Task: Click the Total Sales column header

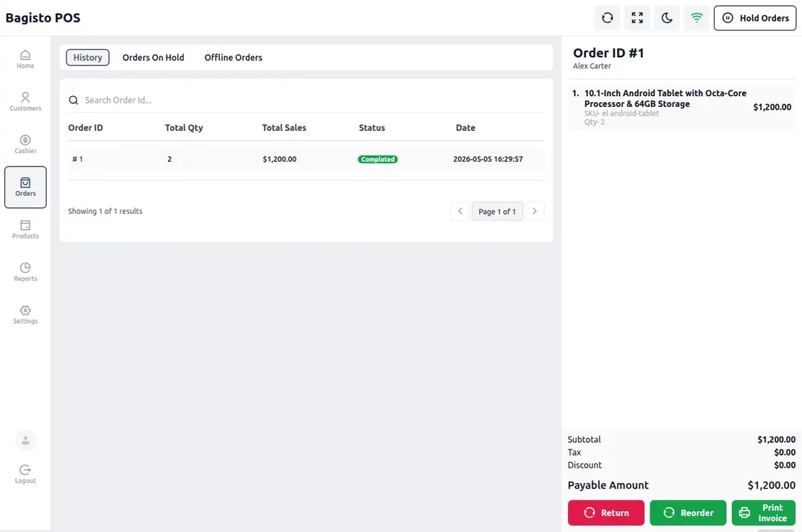Action: point(284,128)
